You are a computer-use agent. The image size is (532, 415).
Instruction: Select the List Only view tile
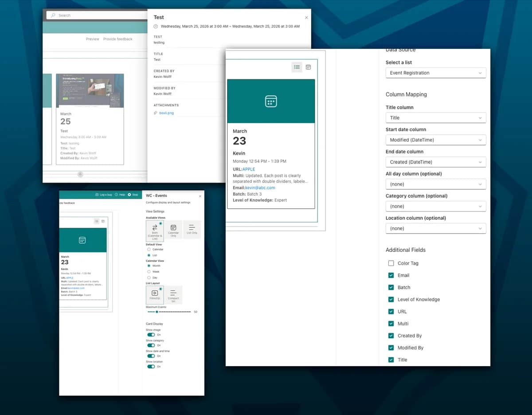(x=192, y=230)
